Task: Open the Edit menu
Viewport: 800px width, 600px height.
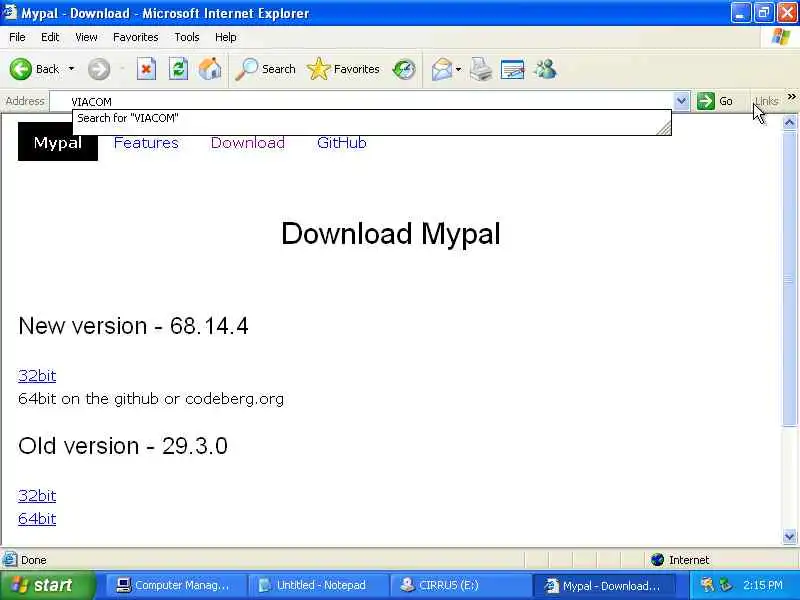Action: point(50,37)
